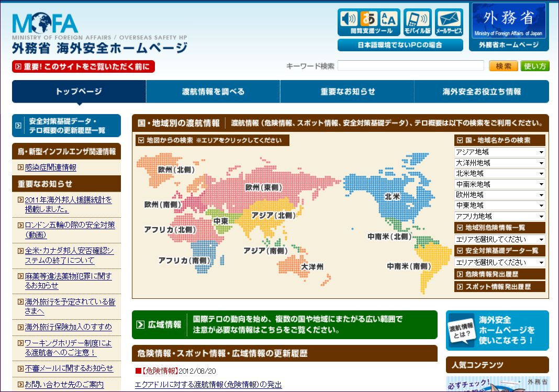The image size is (559, 392).
Task: Click the MOFA logo at top left
Action: click(x=46, y=24)
